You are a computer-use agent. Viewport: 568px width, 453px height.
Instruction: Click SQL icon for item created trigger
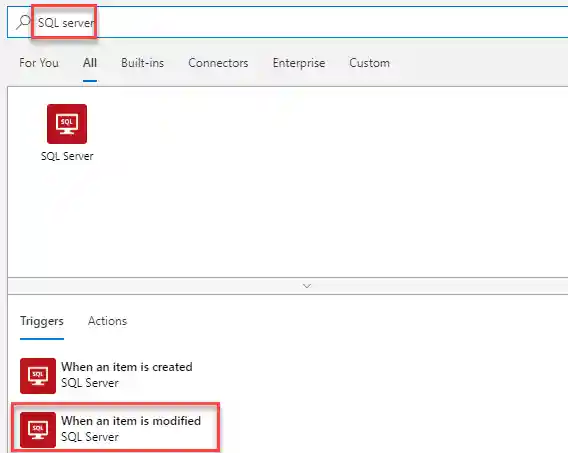38,376
